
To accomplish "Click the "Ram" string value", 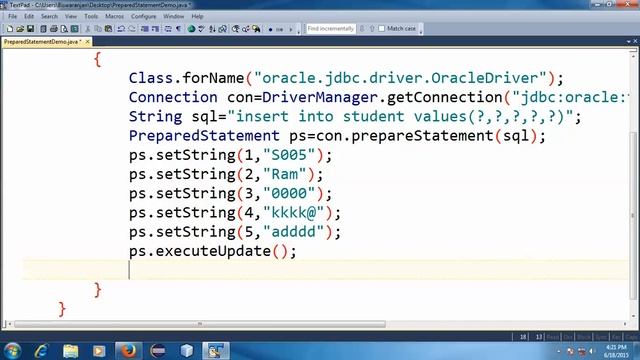I will point(284,174).
